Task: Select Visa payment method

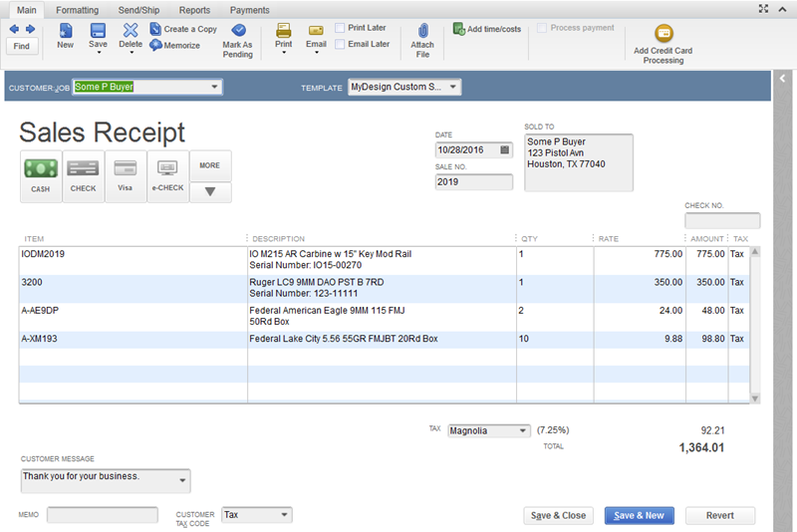Action: (126, 176)
